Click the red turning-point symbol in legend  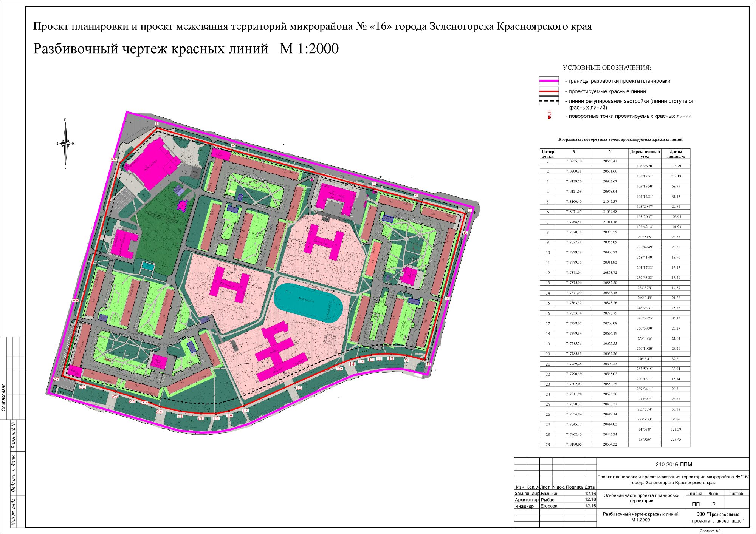[x=549, y=117]
